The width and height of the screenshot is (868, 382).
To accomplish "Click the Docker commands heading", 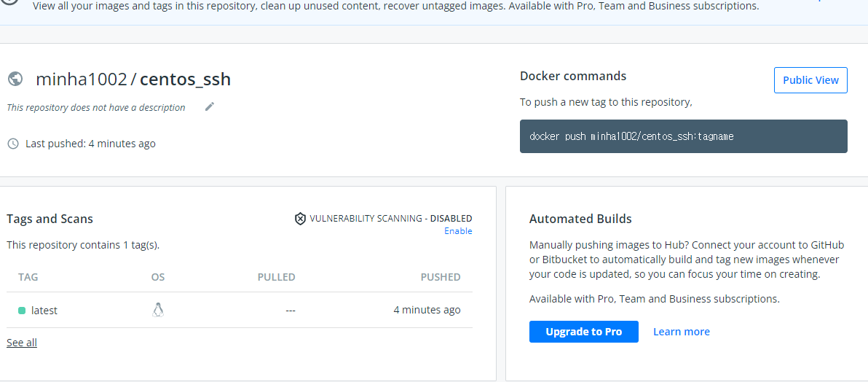I will pos(573,76).
